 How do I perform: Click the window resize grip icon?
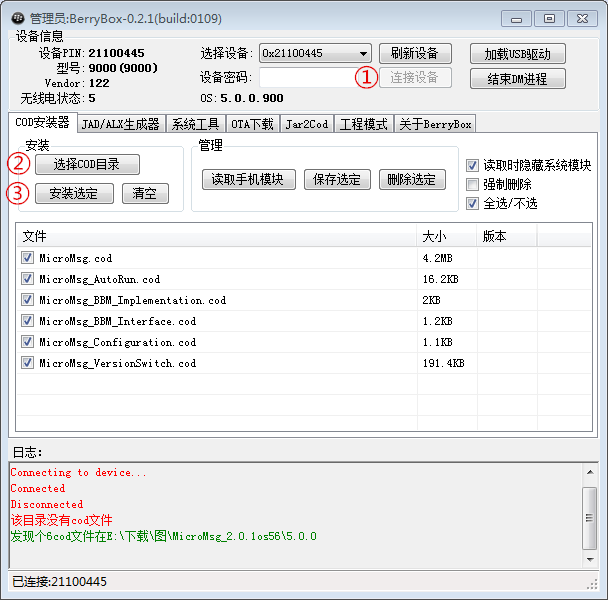592,584
